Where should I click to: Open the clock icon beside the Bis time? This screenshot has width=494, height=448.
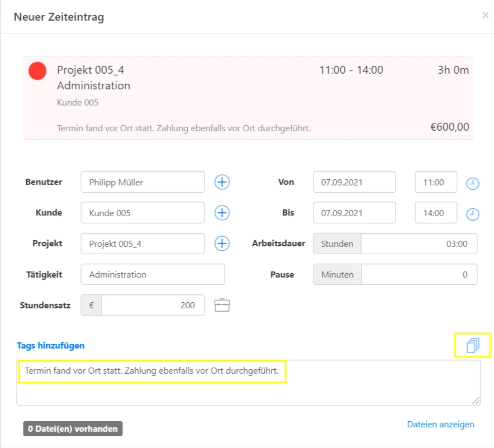pos(472,213)
